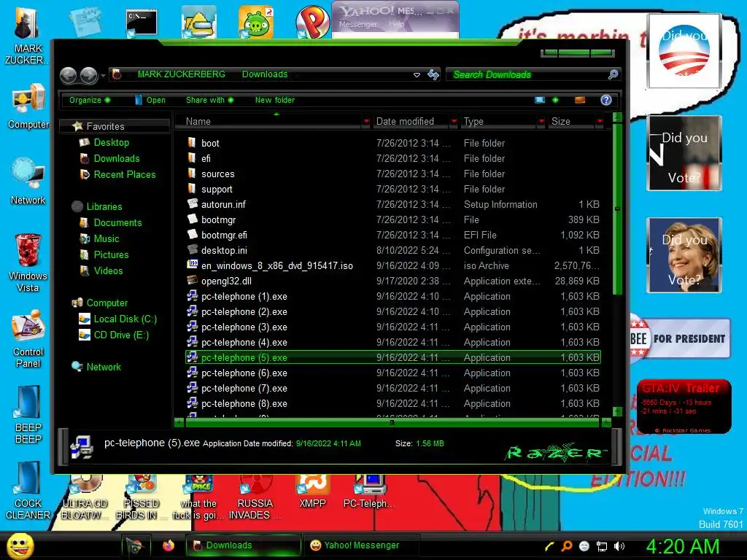This screenshot has height=560, width=747.
Task: Click the Back navigation arrow in Explorer
Action: (68, 75)
